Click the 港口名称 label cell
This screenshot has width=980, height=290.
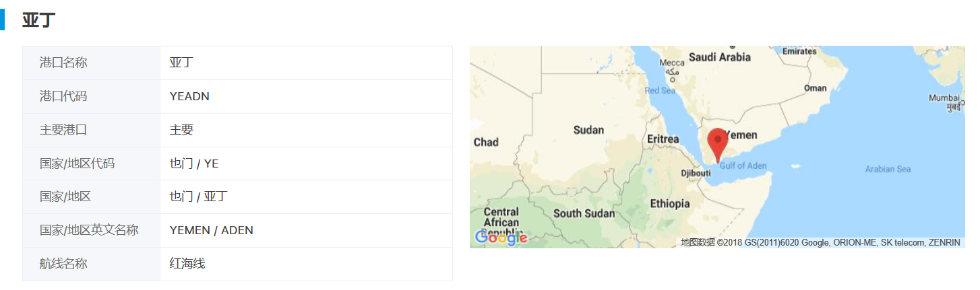(x=63, y=63)
